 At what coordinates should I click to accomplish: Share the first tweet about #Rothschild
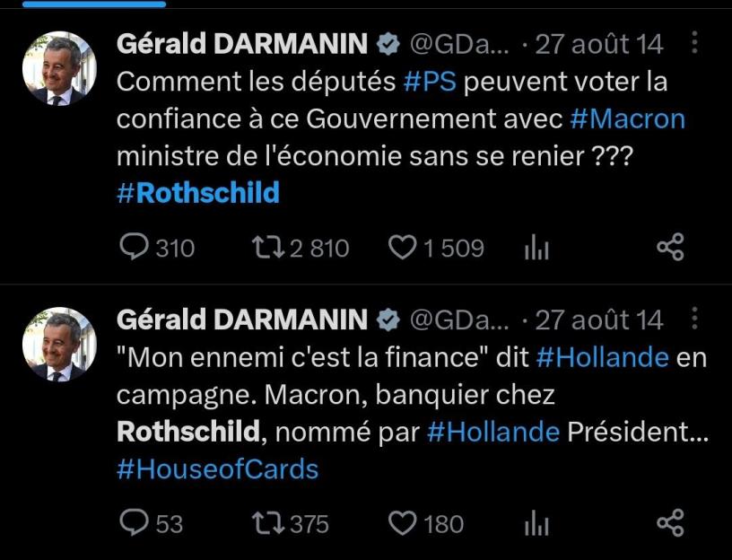(670, 248)
